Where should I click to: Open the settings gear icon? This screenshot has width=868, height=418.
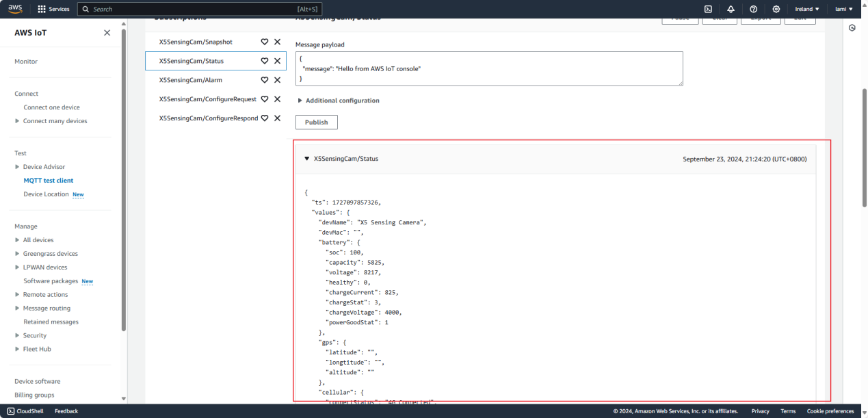pyautogui.click(x=776, y=9)
